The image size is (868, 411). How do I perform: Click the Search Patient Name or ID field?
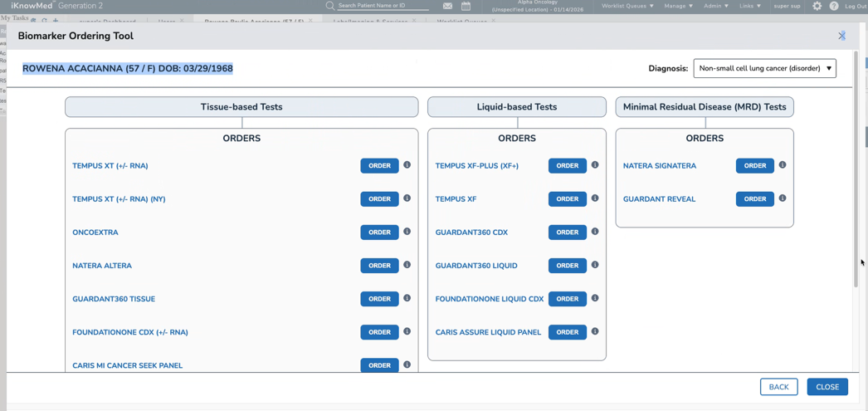382,6
